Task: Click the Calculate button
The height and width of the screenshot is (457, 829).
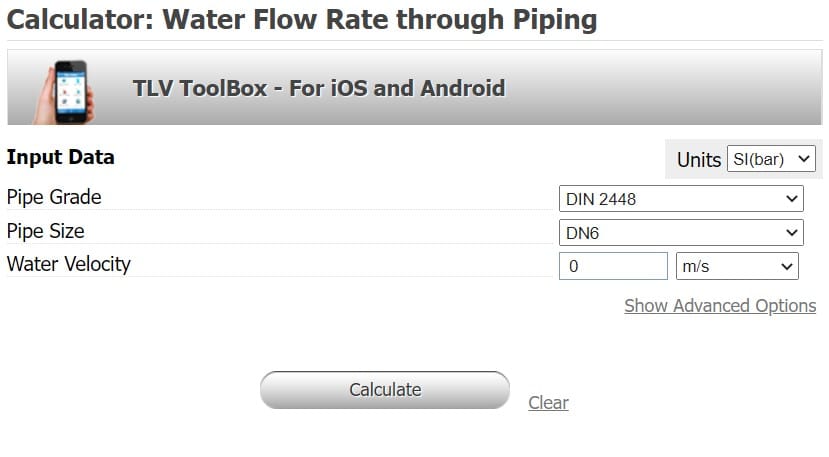Action: 385,390
